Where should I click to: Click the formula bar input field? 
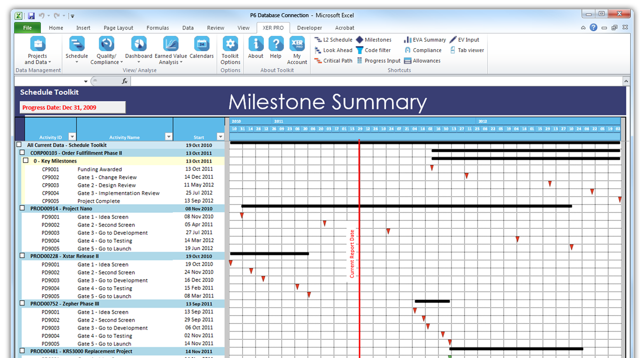(376, 81)
